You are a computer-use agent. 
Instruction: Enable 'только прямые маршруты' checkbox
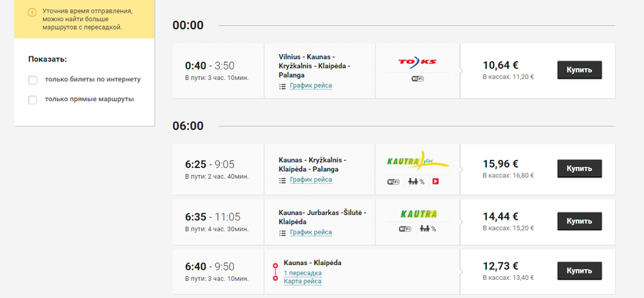[x=32, y=100]
